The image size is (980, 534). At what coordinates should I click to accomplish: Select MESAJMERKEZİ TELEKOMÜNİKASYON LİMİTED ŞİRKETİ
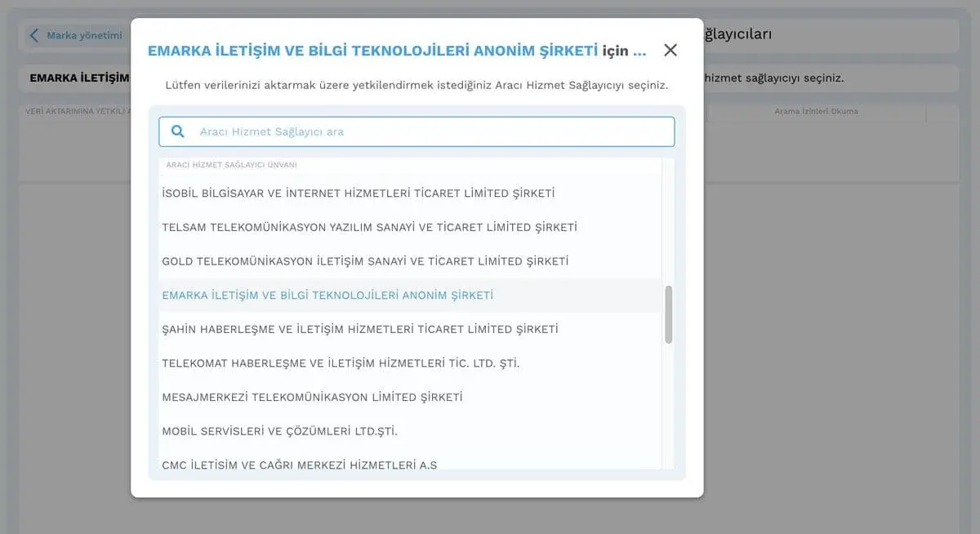point(410,398)
